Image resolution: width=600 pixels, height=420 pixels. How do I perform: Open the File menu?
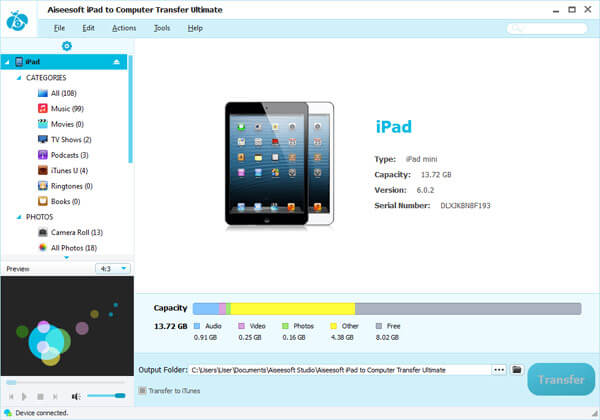[x=59, y=28]
